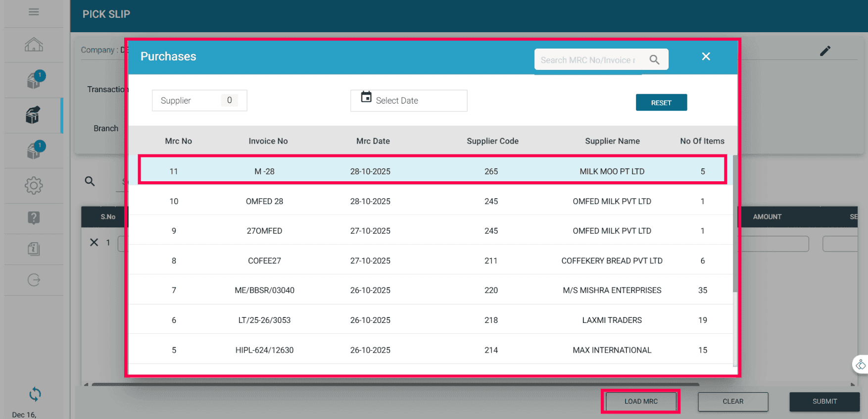Viewport: 868px width, 419px height.
Task: Open the Select Date picker field
Action: 409,101
